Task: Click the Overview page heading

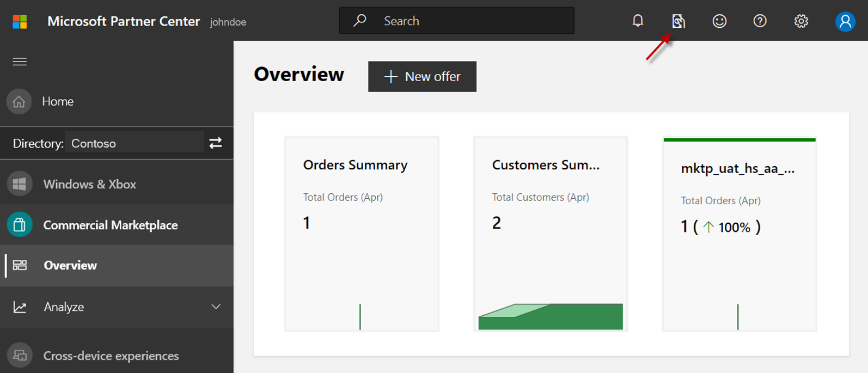Action: [299, 74]
